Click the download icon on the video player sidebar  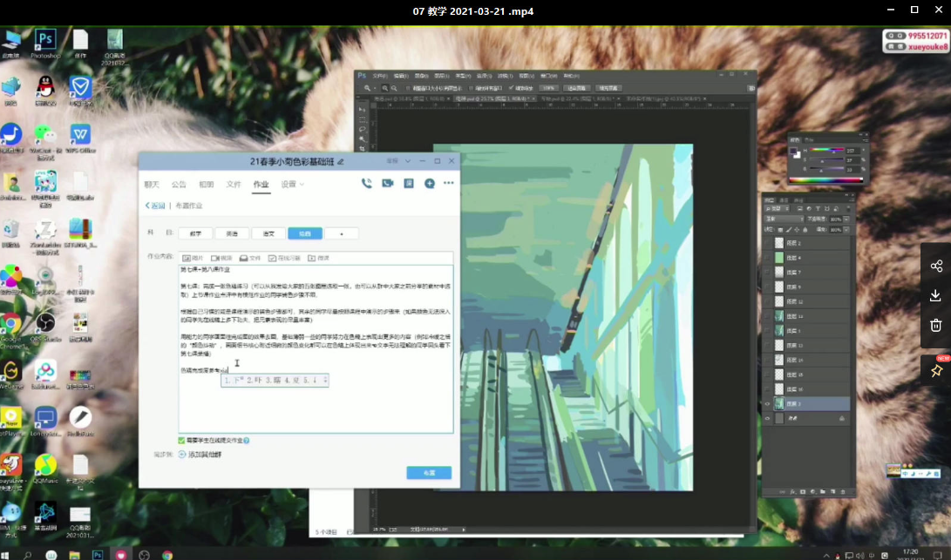(x=936, y=295)
